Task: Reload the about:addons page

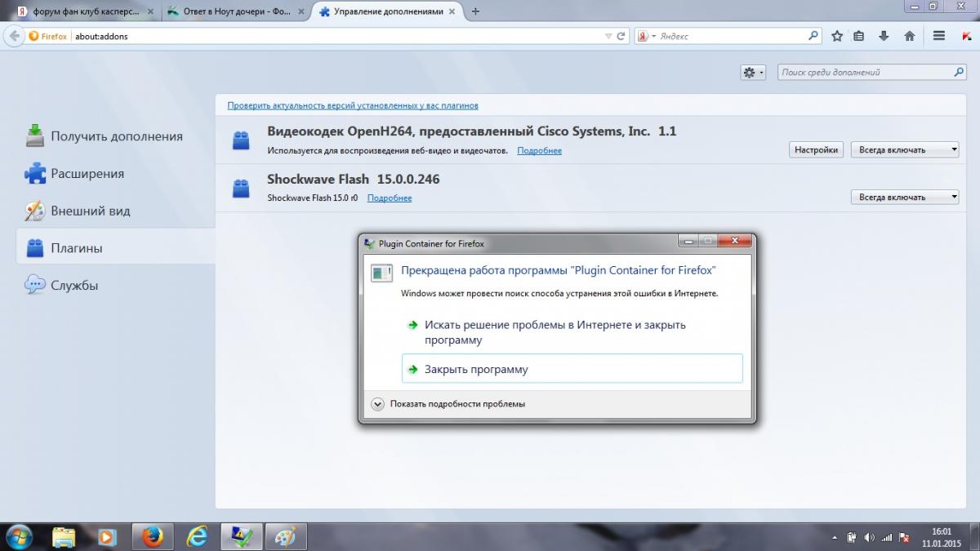Action: point(621,37)
